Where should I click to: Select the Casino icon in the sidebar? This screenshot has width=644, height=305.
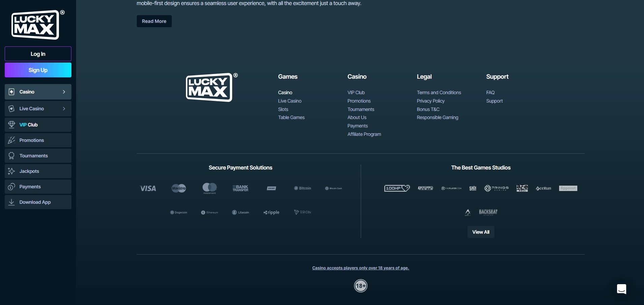click(x=12, y=91)
